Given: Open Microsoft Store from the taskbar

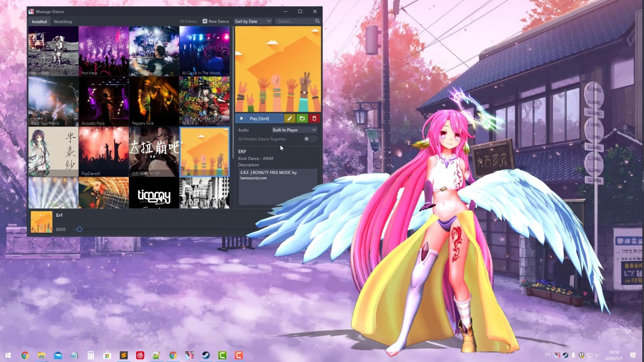Looking at the screenshot, I should (x=107, y=355).
